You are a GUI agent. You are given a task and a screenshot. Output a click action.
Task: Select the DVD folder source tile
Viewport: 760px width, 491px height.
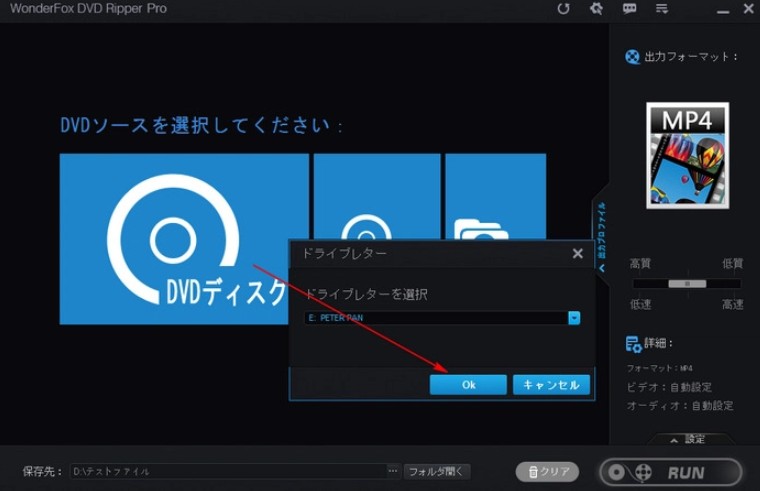(495, 196)
